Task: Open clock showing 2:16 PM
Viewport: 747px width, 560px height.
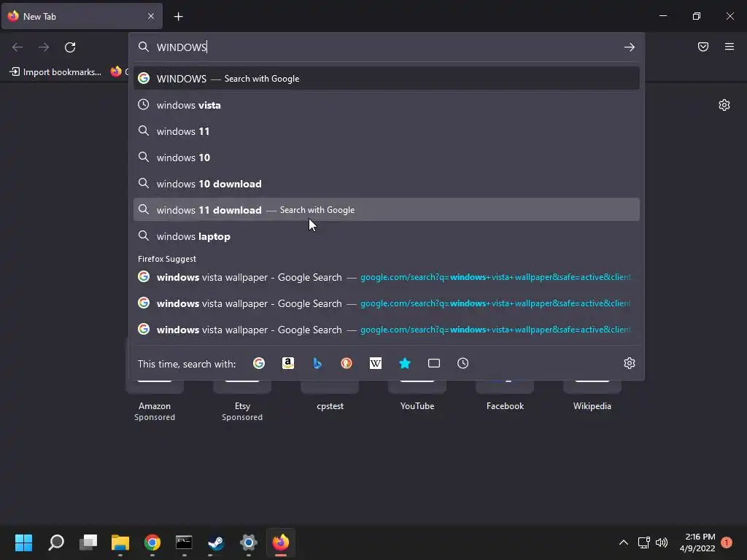Action: coord(697,542)
